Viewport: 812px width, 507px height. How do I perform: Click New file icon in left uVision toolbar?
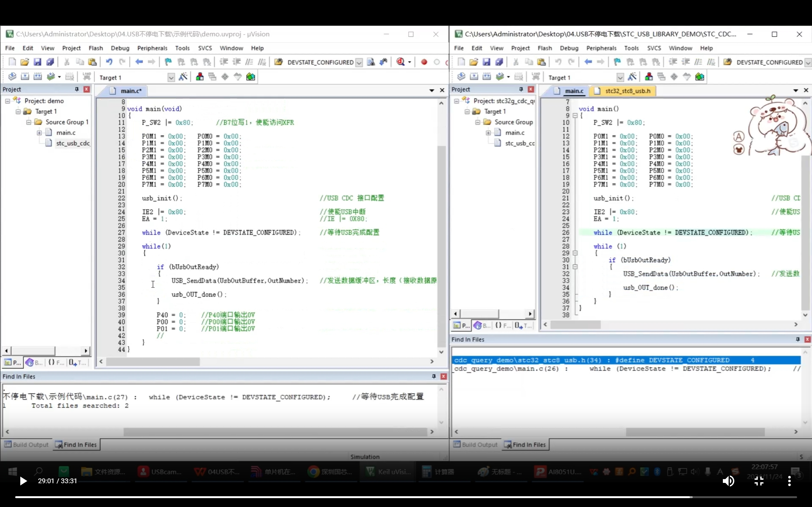(x=12, y=62)
